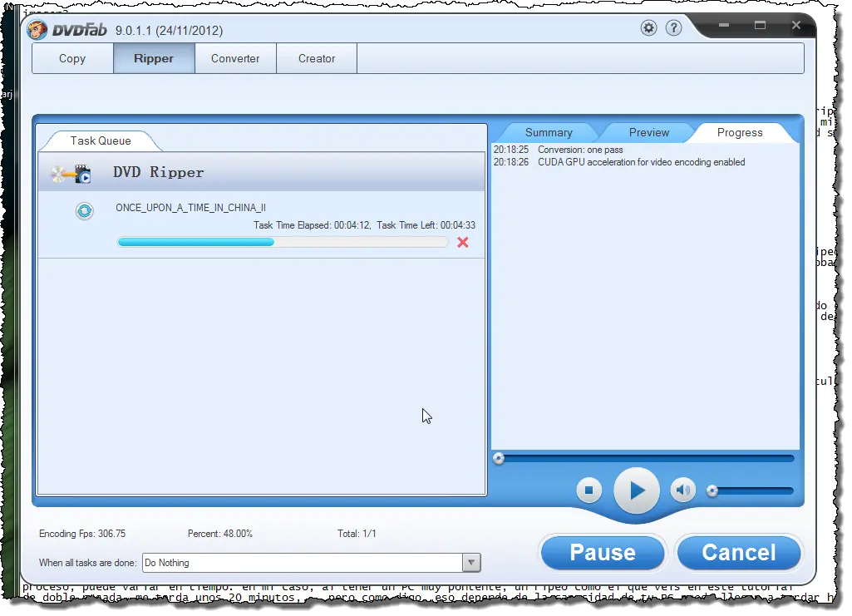This screenshot has height=616, width=852.
Task: Click the DVD Ripper disc-to-video icon
Action: pos(71,174)
